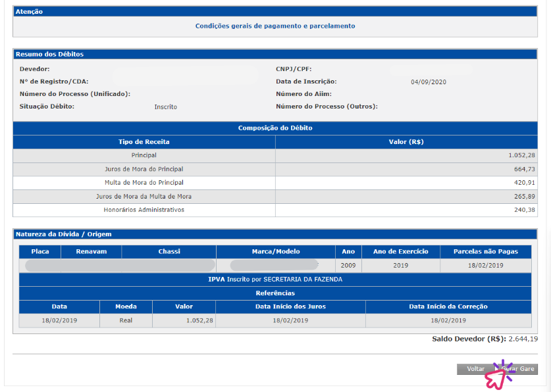Screen dimensions: 551x392
Task: Click the Placa column header
Action: [40, 252]
